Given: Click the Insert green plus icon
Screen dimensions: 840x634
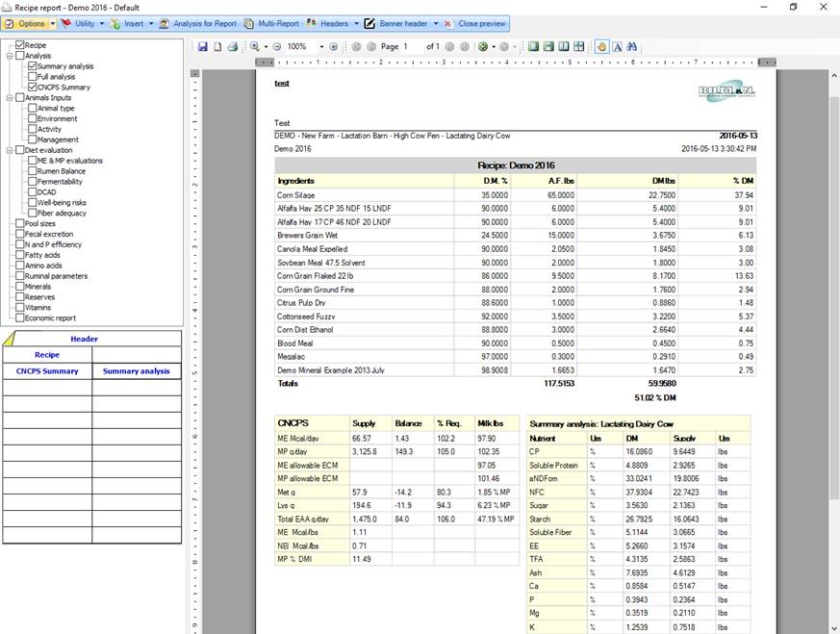Looking at the screenshot, I should tap(115, 23).
